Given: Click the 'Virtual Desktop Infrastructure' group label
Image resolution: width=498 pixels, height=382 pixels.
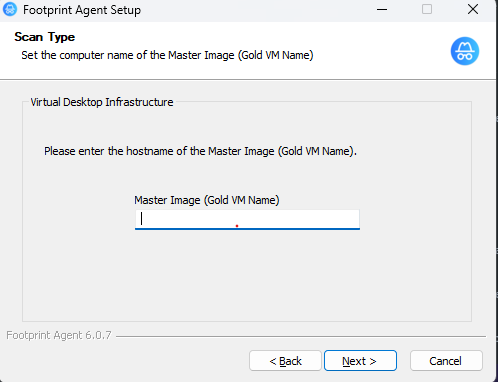Looking at the screenshot, I should pos(102,102).
